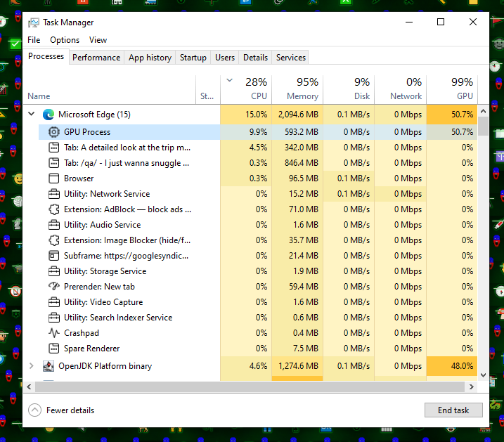The height and width of the screenshot is (442, 504).
Task: Click the Image Blocker extension puzzle icon
Action: coord(54,240)
